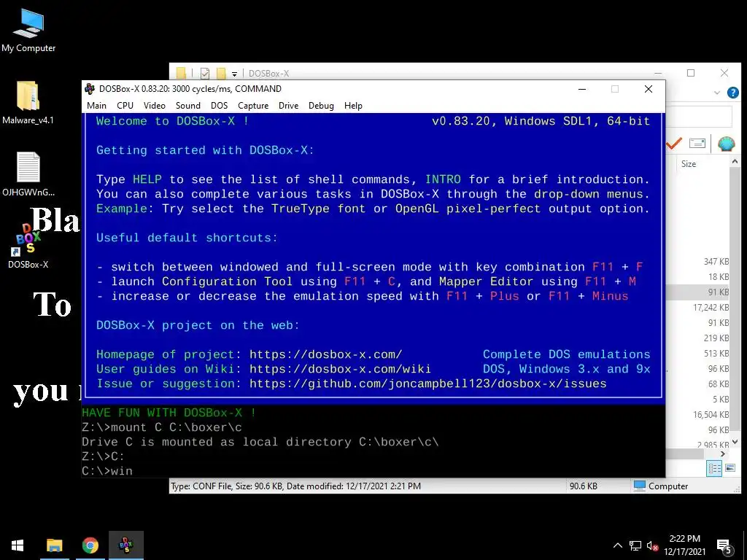The width and height of the screenshot is (747, 560).
Task: Show hidden system tray icons
Action: (617, 545)
